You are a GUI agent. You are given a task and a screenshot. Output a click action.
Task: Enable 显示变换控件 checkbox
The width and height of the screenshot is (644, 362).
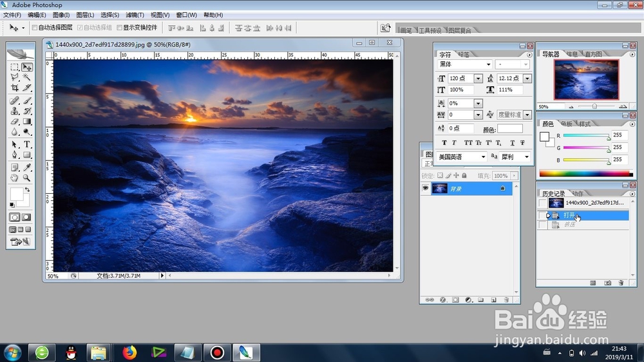(x=120, y=28)
